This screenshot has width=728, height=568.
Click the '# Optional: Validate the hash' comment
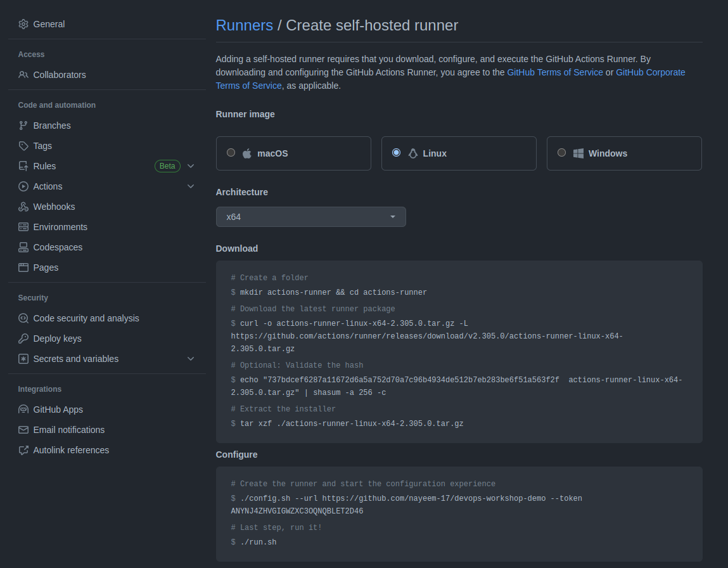(x=297, y=365)
